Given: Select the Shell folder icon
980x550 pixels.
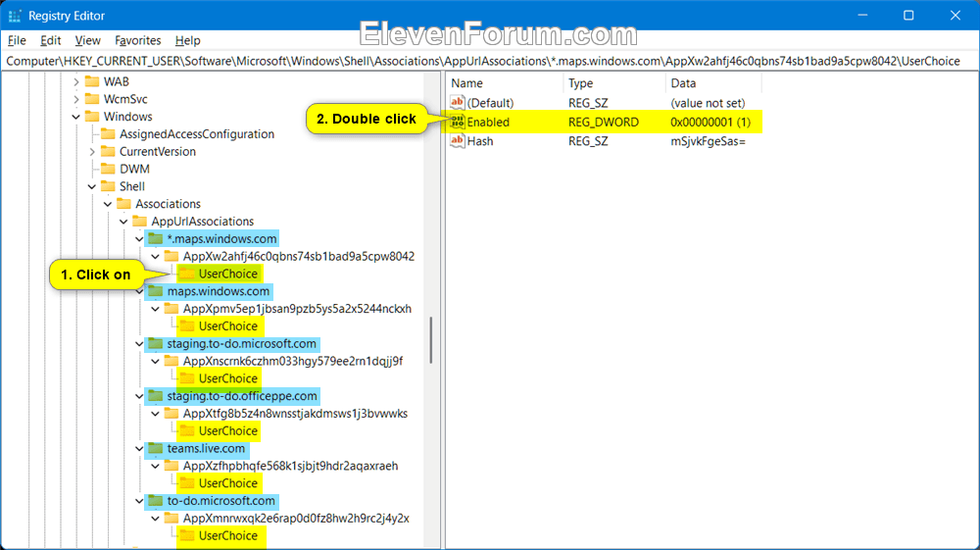Looking at the screenshot, I should (x=108, y=187).
